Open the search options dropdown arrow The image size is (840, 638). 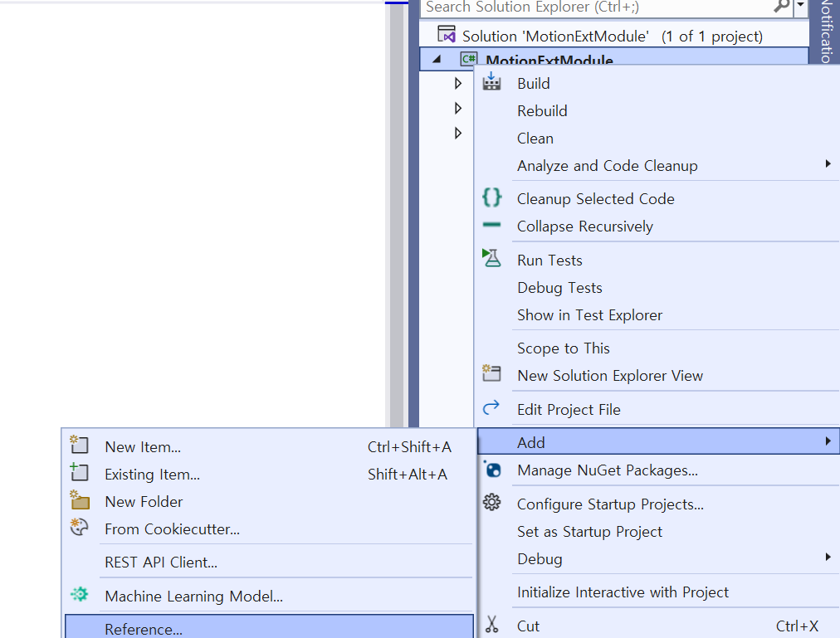pyautogui.click(x=800, y=5)
